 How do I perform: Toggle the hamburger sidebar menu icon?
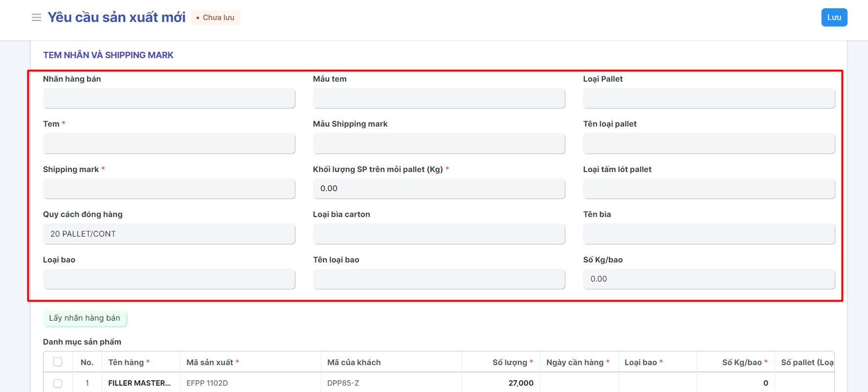pyautogui.click(x=36, y=18)
